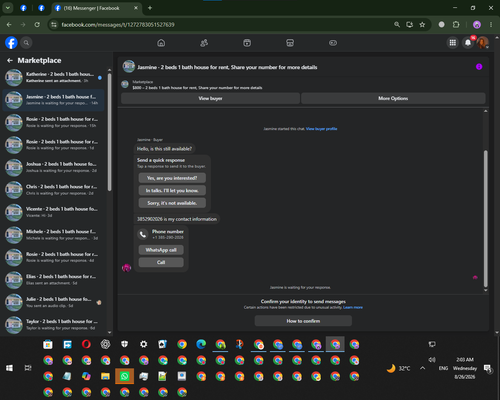Image resolution: width=500 pixels, height=400 pixels.
Task: Switch to the second Facebook tab
Action: [41, 8]
